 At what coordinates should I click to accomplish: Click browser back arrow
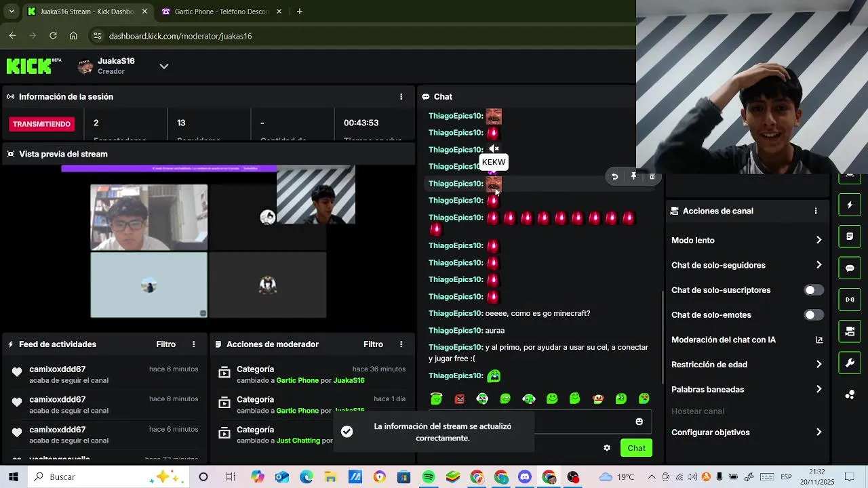pos(12,36)
